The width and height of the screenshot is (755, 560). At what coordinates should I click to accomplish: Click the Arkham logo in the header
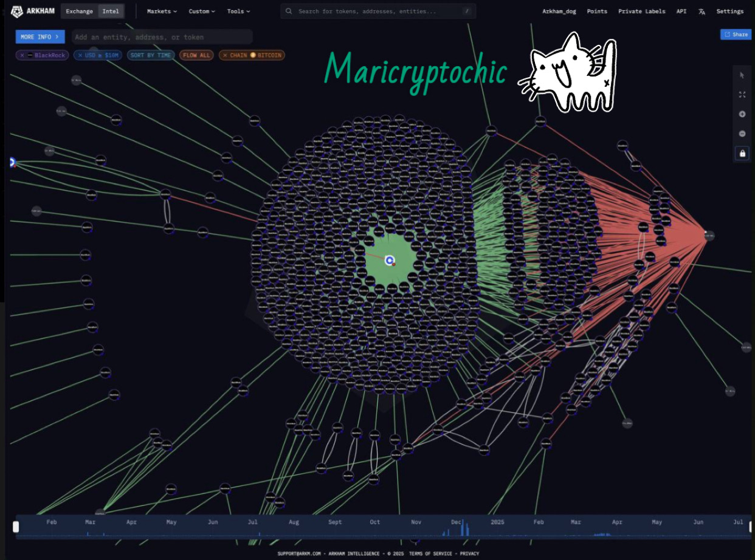[x=33, y=11]
